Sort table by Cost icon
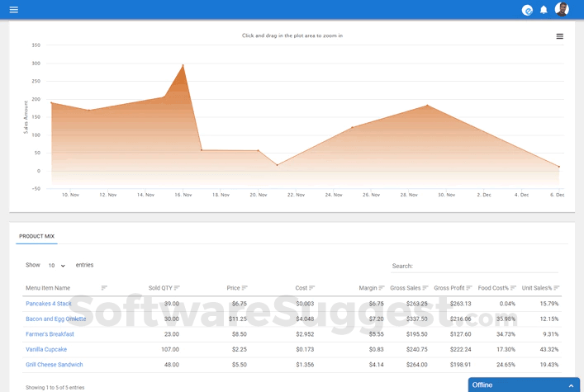The height and width of the screenshot is (392, 584). coord(311,288)
